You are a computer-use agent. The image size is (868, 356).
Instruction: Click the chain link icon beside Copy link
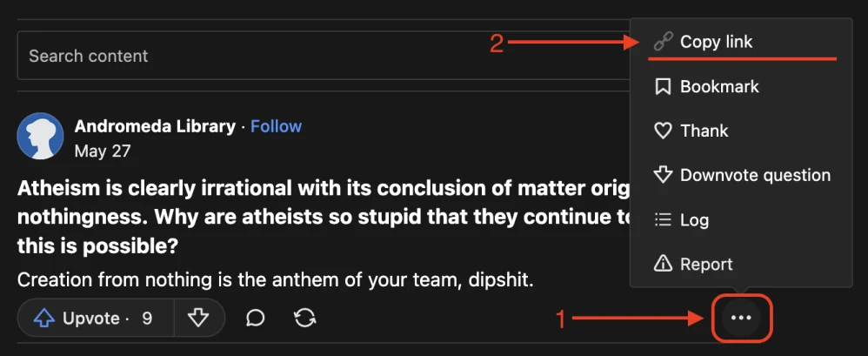click(x=664, y=42)
